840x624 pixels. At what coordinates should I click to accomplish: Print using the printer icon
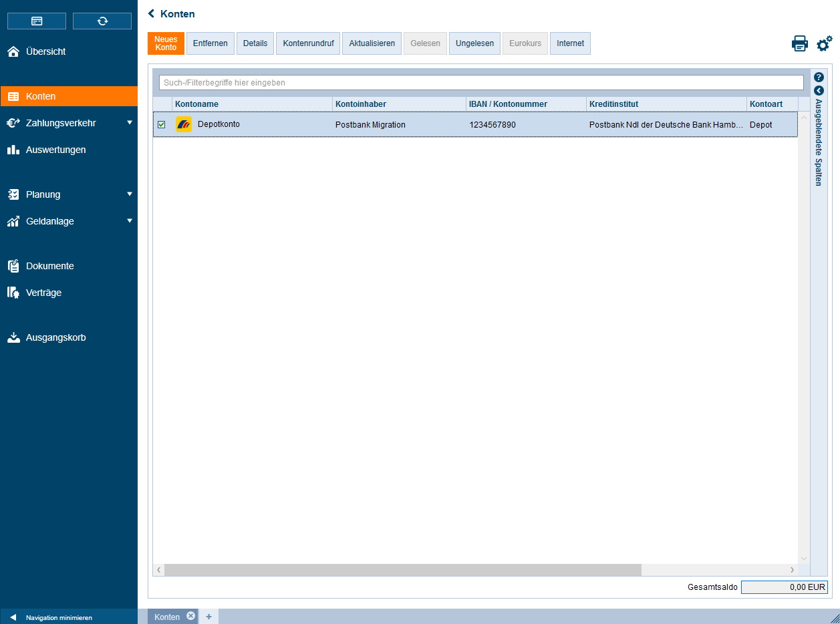pyautogui.click(x=800, y=43)
